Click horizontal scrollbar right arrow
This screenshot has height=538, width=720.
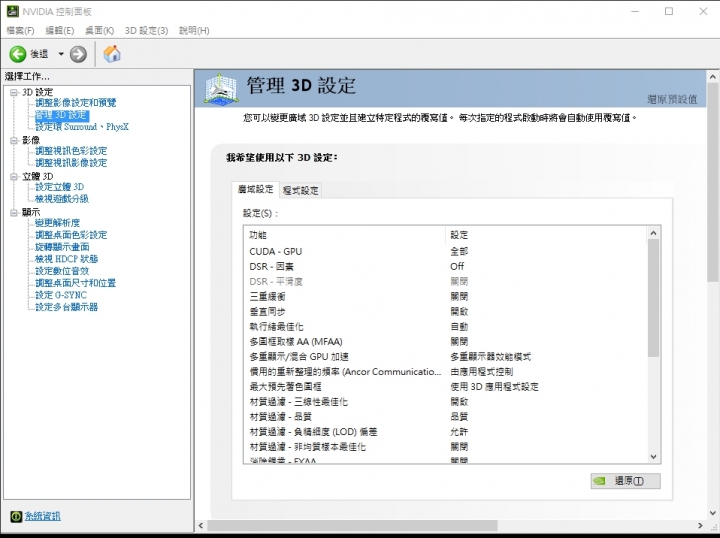pyautogui.click(x=700, y=525)
